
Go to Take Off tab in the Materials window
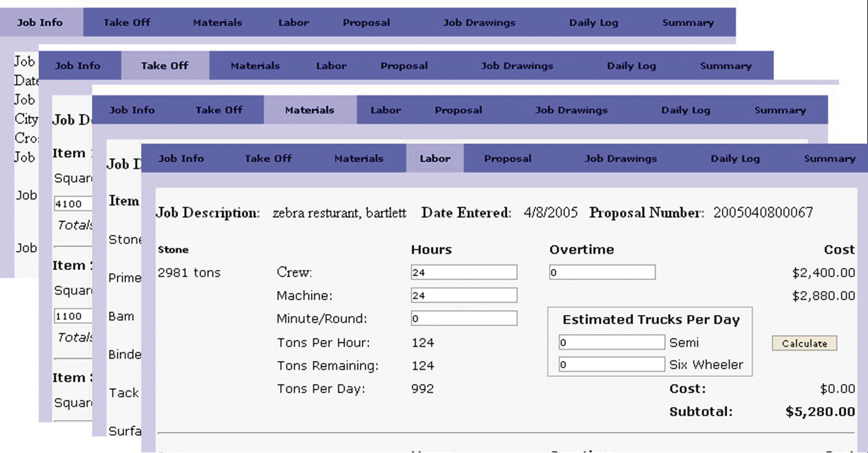pyautogui.click(x=219, y=110)
